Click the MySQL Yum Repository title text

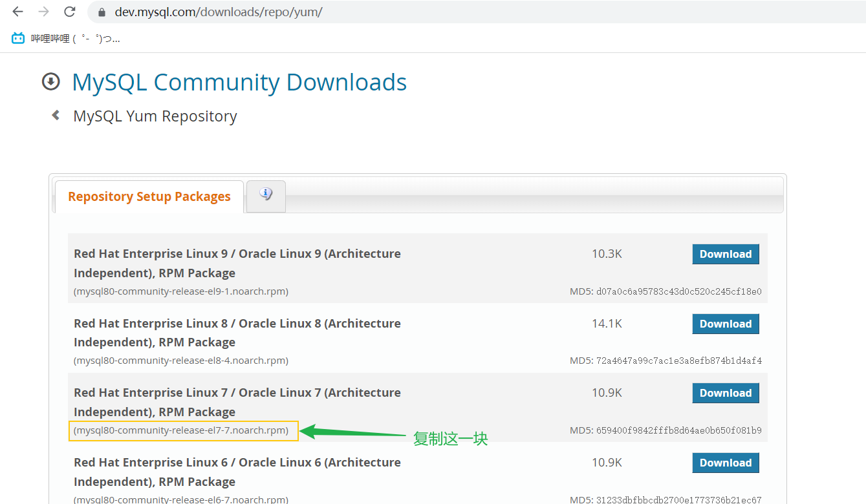(155, 116)
